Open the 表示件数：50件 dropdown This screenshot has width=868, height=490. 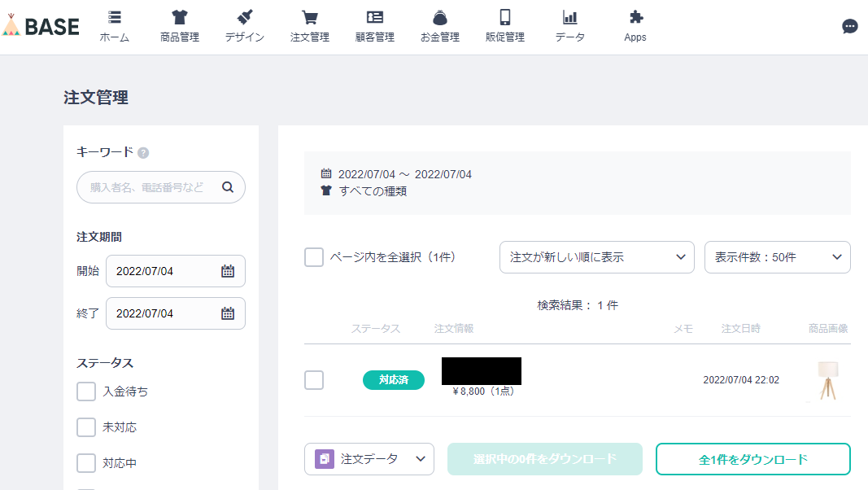(777, 257)
